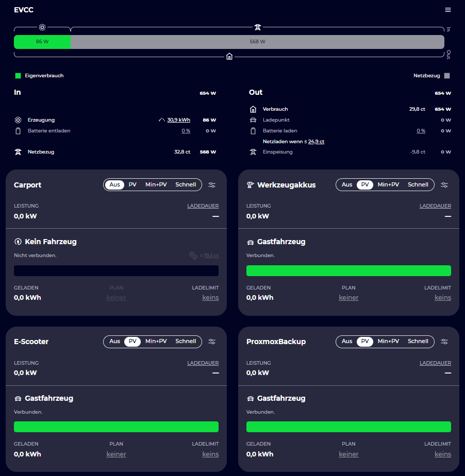The width and height of the screenshot is (465, 476).
Task: Set E-Scooter mode to PV
Action: 132,341
